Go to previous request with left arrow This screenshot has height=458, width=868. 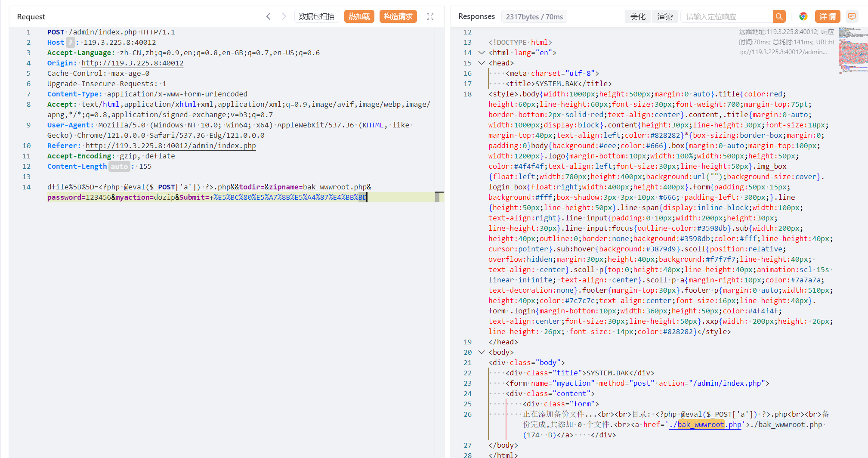(x=269, y=16)
